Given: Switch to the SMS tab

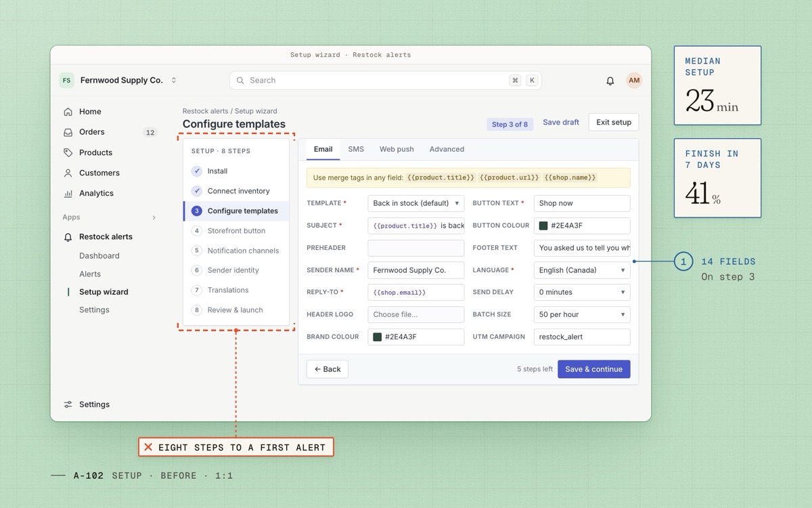Looking at the screenshot, I should [356, 149].
